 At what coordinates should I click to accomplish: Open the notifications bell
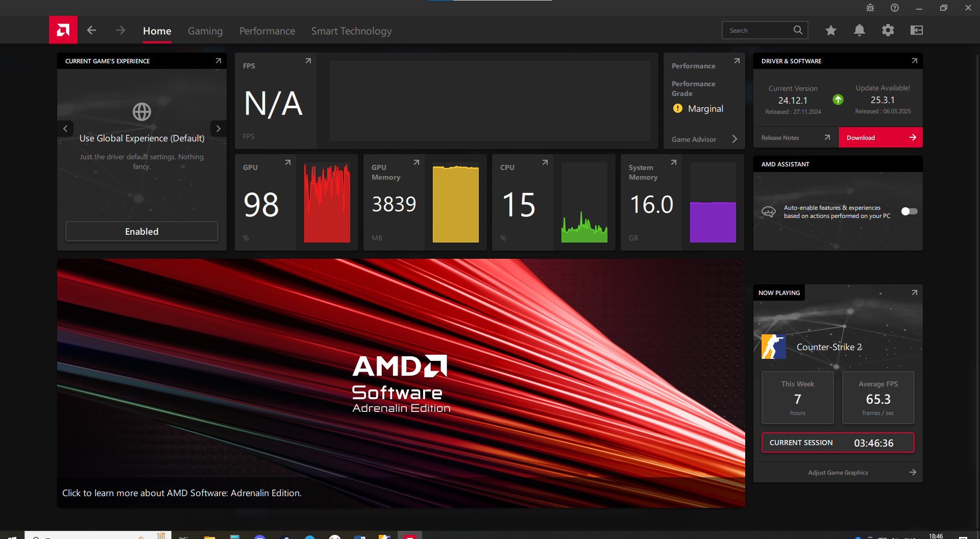[x=860, y=30]
